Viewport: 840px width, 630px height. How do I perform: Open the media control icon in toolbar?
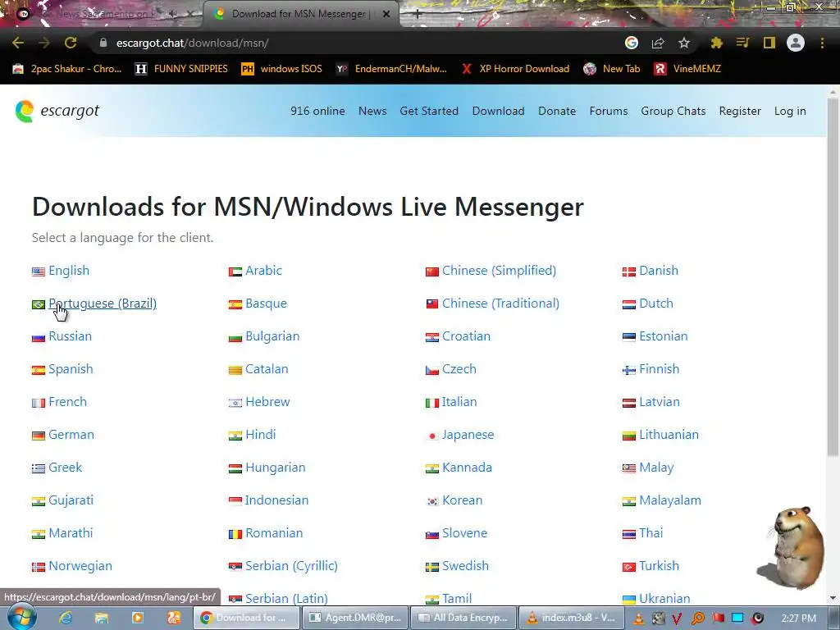pyautogui.click(x=742, y=43)
